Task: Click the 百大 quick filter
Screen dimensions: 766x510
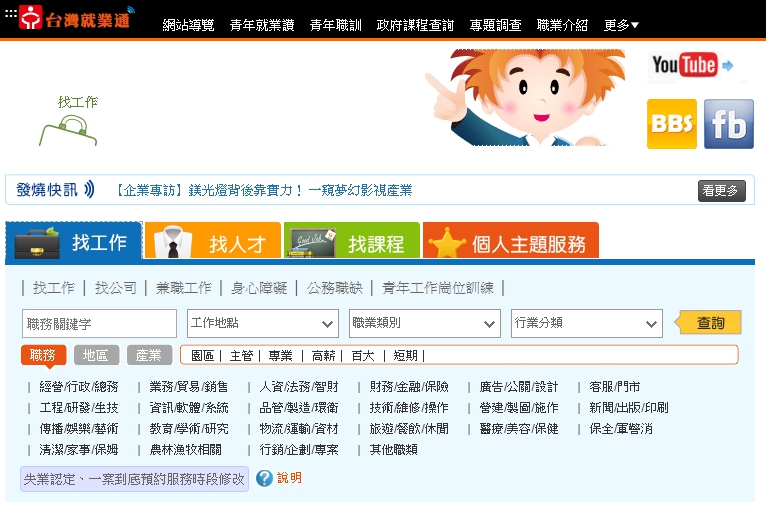Action: pos(363,356)
